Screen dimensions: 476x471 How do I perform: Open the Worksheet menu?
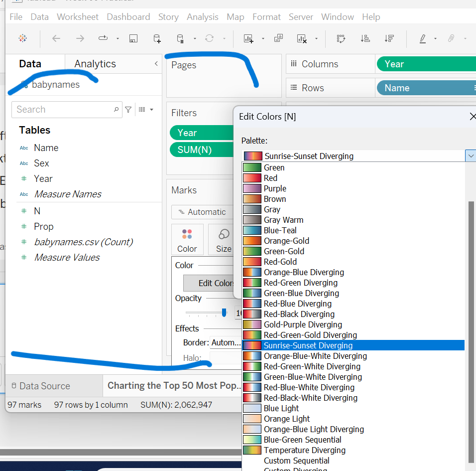tap(78, 17)
